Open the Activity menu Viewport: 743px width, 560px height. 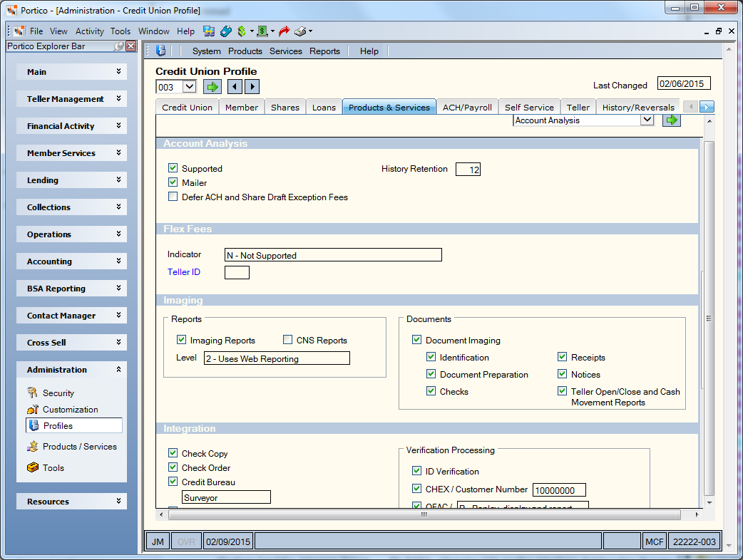(x=90, y=31)
